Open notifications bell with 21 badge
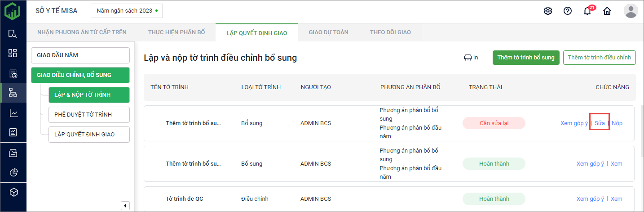 587,11
